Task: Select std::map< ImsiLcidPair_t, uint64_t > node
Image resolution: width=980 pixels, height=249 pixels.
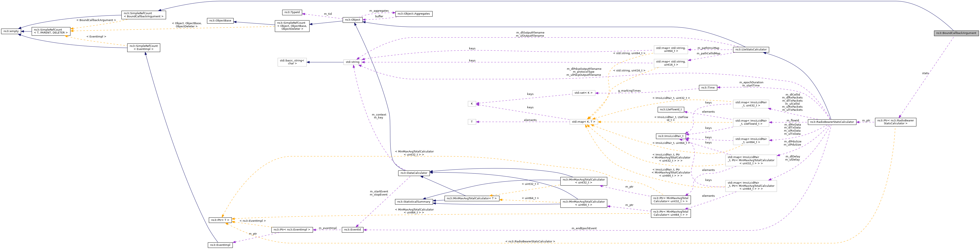Action: (751, 141)
